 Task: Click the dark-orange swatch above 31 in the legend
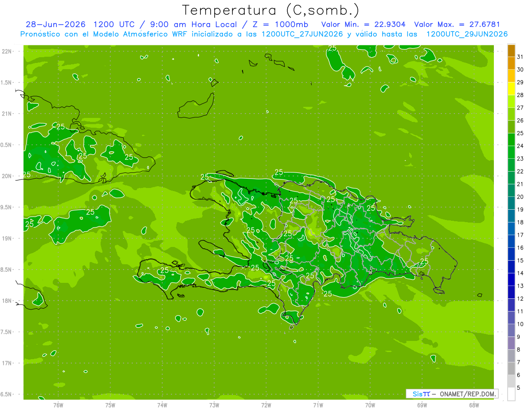tap(511, 51)
